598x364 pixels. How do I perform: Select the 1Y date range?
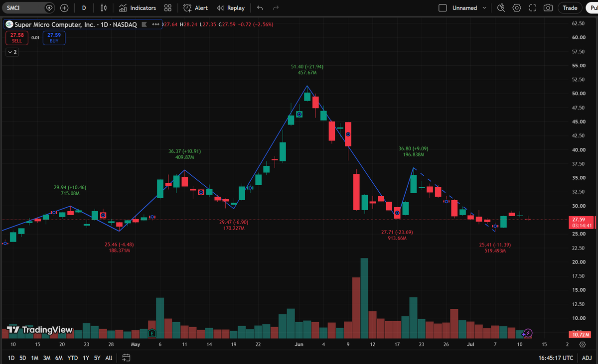tap(86, 358)
